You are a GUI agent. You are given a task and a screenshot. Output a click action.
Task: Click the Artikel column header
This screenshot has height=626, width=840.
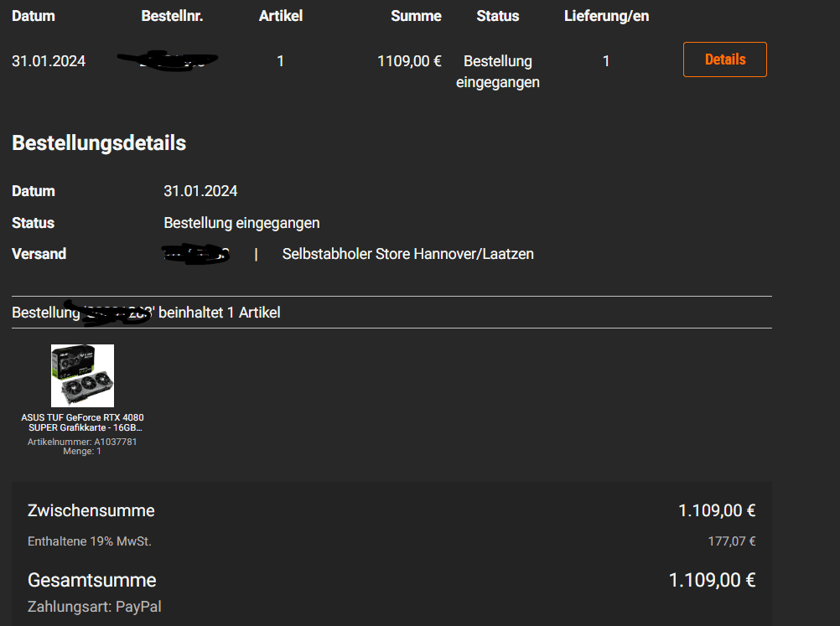point(281,16)
